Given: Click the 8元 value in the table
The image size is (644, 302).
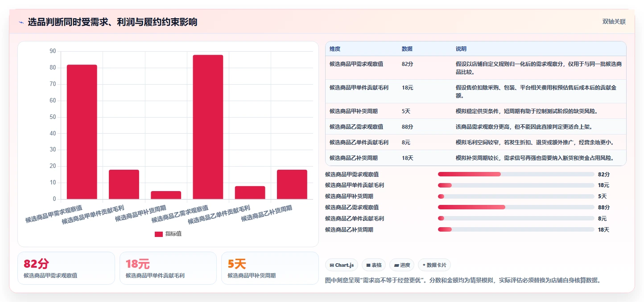Looking at the screenshot, I should click(406, 143).
